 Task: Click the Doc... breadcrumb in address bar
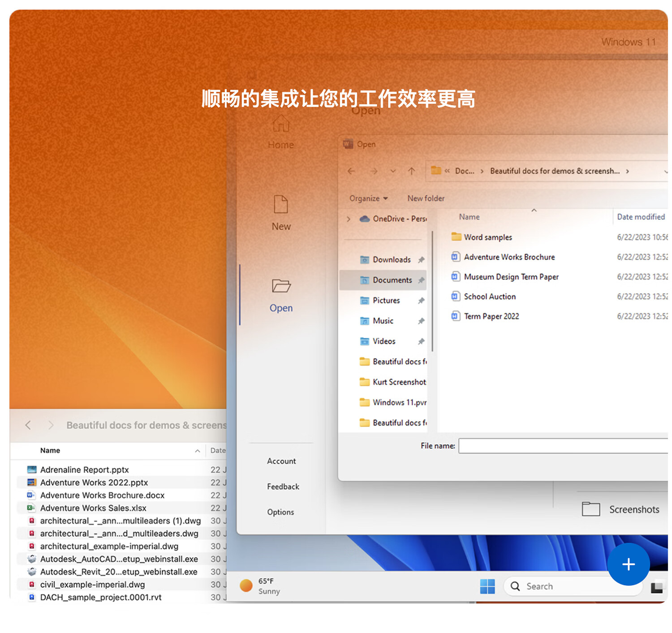[x=465, y=171]
